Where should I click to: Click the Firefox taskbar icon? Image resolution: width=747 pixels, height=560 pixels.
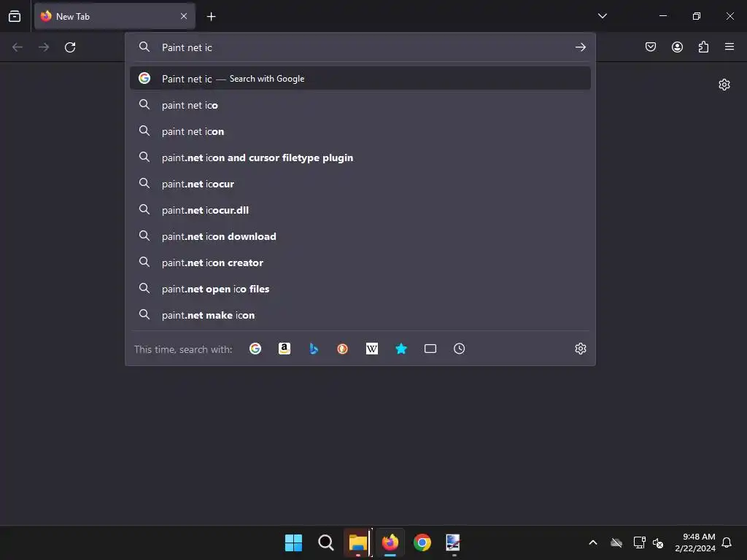(x=390, y=542)
